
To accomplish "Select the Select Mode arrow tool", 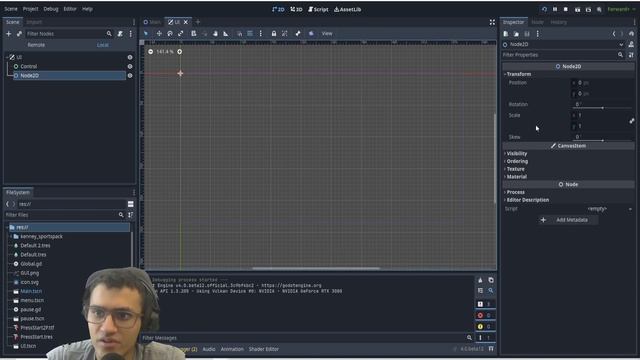I will [x=146, y=33].
